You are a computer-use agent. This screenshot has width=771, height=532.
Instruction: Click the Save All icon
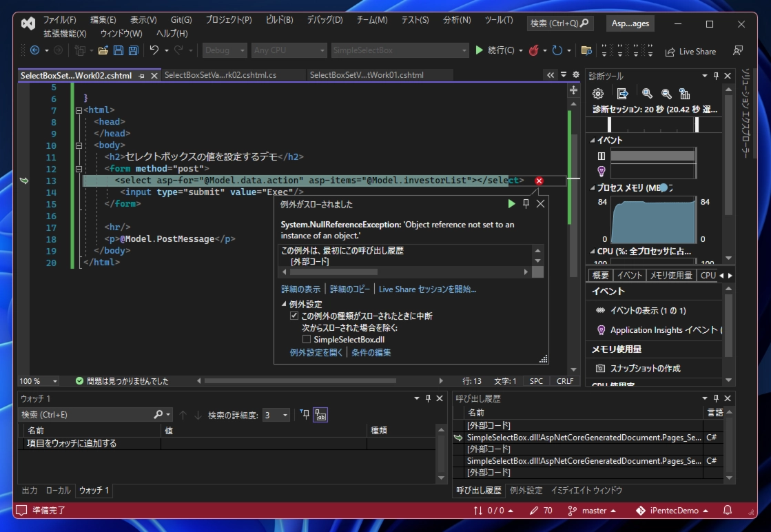click(x=133, y=50)
